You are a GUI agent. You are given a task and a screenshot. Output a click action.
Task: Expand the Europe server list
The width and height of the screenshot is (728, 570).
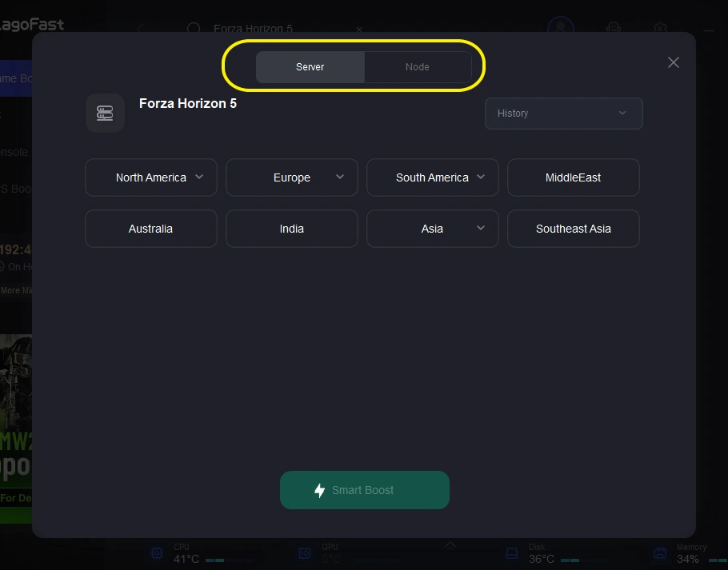(x=292, y=177)
